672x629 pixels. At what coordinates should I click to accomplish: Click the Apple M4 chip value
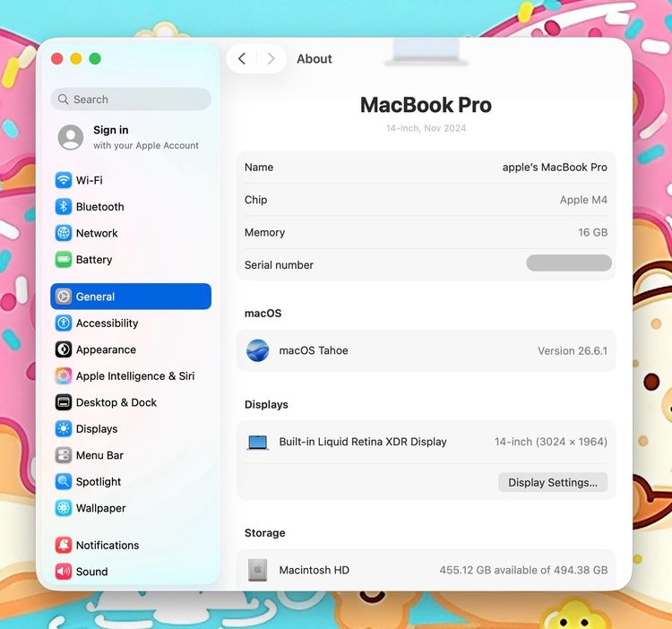pos(583,200)
